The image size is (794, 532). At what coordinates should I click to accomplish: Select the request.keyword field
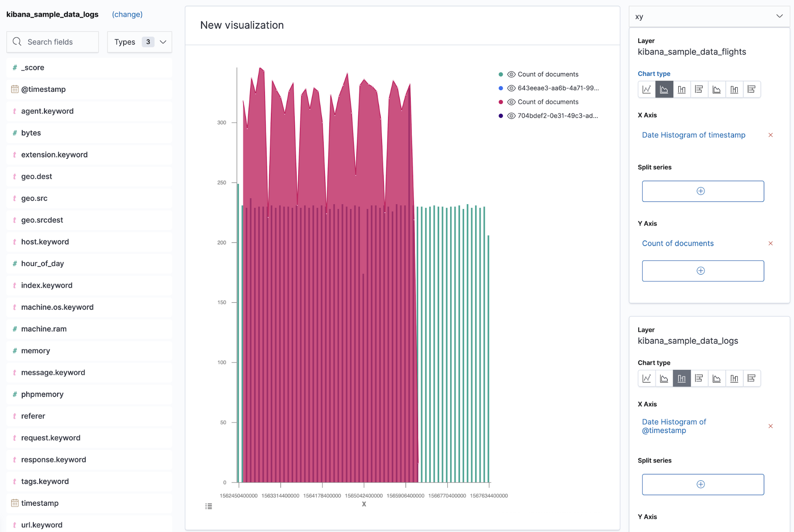click(89, 438)
